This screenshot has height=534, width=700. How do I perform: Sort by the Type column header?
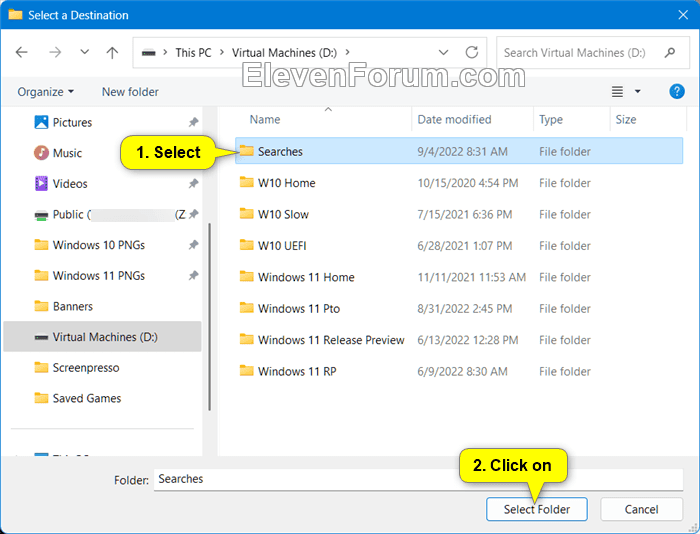point(551,120)
